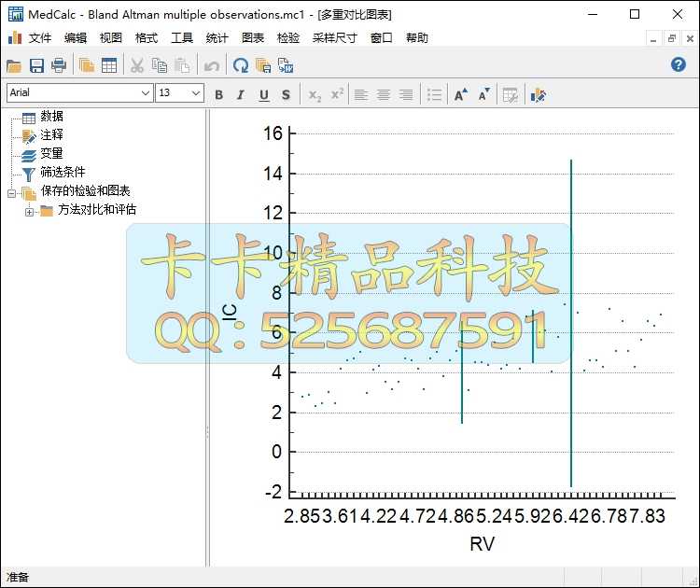The image size is (700, 588).
Task: Open the 帮助 menu
Action: point(417,38)
